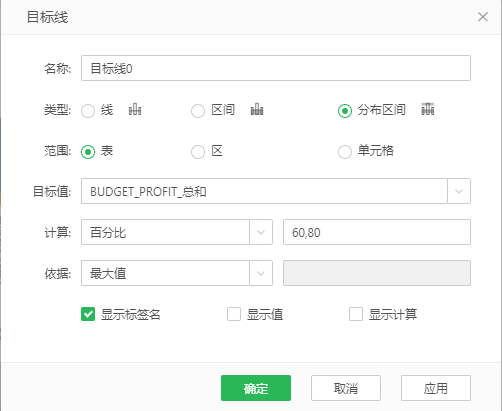Uncheck the 显示标签名 checkbox
The width and height of the screenshot is (502, 411).
[x=88, y=314]
